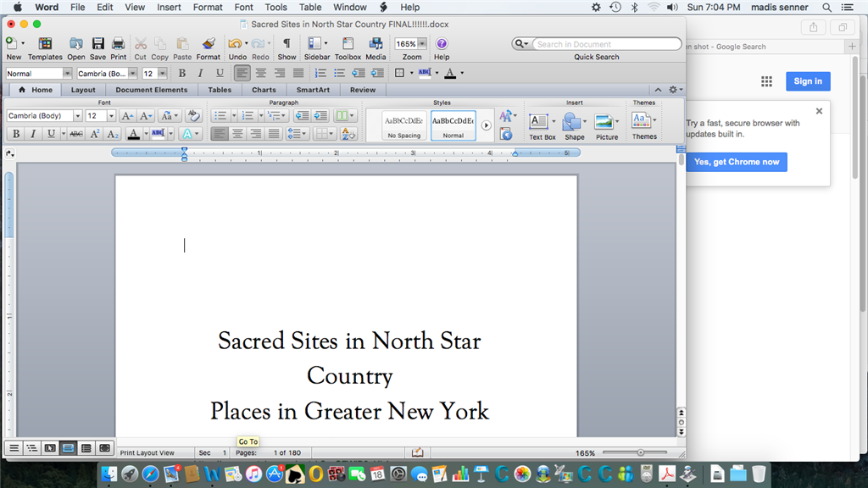This screenshot has height=488, width=868.
Task: Open Google apps grid in browser
Action: click(x=766, y=81)
